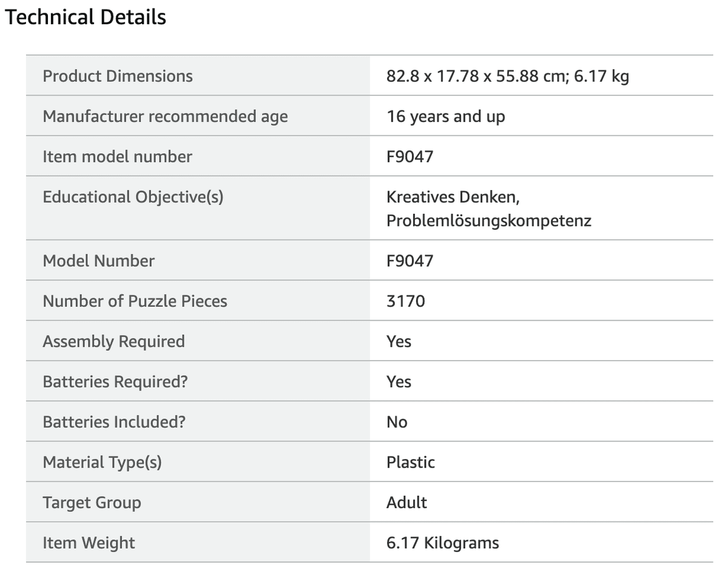Click the 16 years and up value

[446, 116]
